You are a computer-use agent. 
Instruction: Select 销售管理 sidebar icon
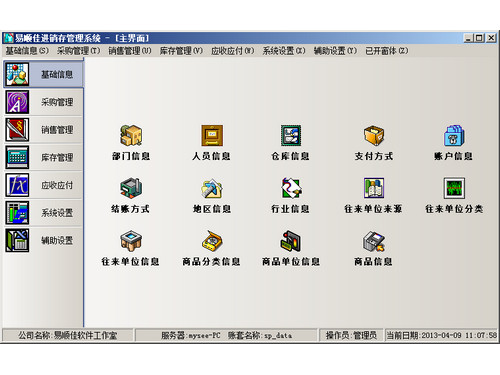pyautogui.click(x=17, y=130)
